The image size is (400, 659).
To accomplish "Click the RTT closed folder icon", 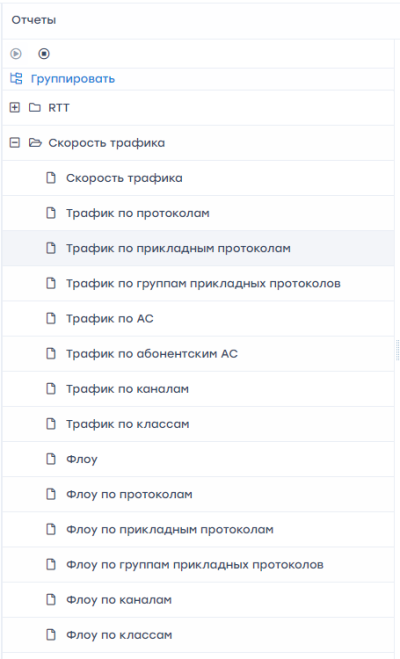I will tap(35, 108).
